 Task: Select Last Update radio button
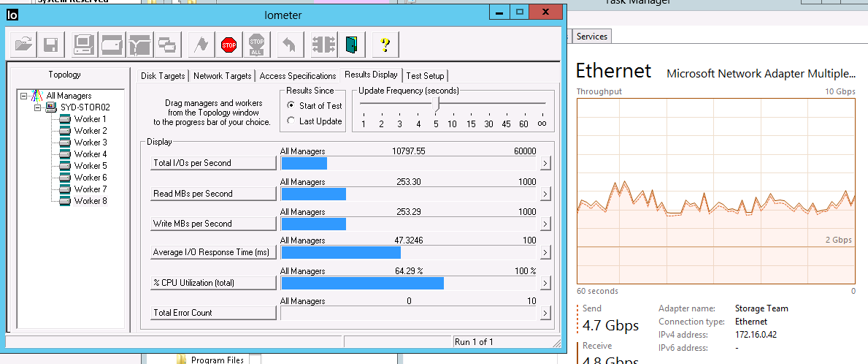tap(291, 121)
